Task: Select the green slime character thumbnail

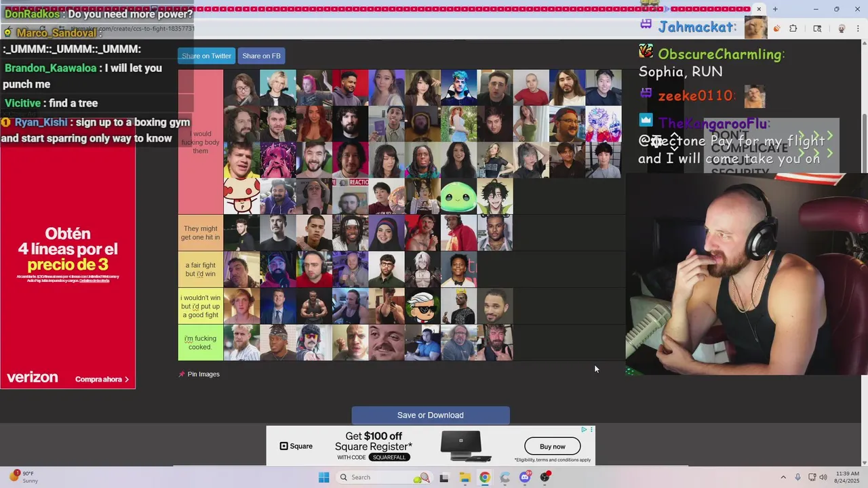Action: [458, 197]
